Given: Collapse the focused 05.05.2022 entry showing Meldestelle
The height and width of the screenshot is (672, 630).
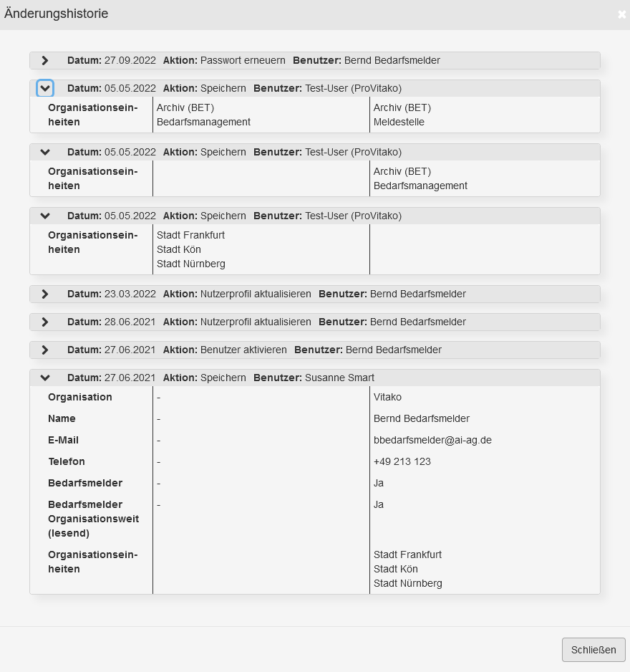Looking at the screenshot, I should (45, 89).
